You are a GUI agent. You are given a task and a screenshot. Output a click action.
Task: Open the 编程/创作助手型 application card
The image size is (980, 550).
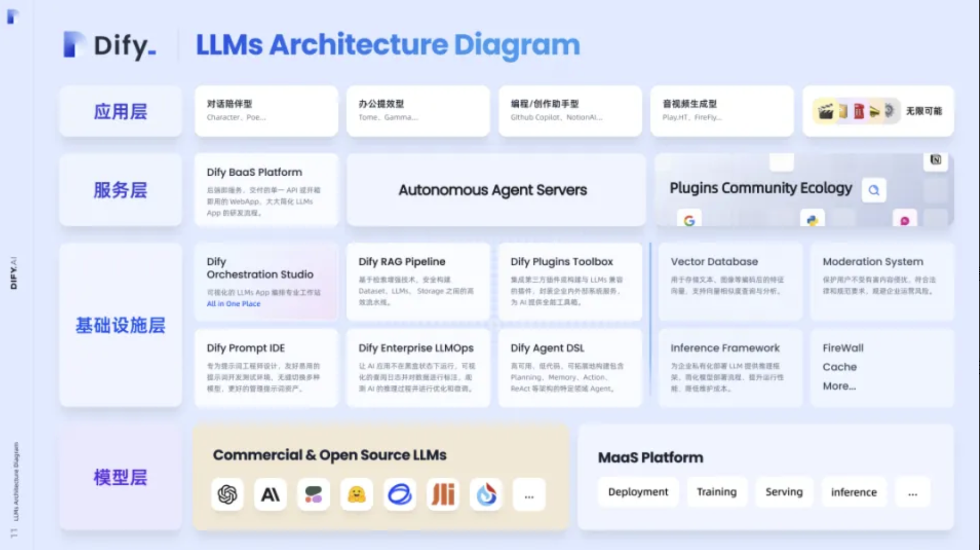pos(570,111)
